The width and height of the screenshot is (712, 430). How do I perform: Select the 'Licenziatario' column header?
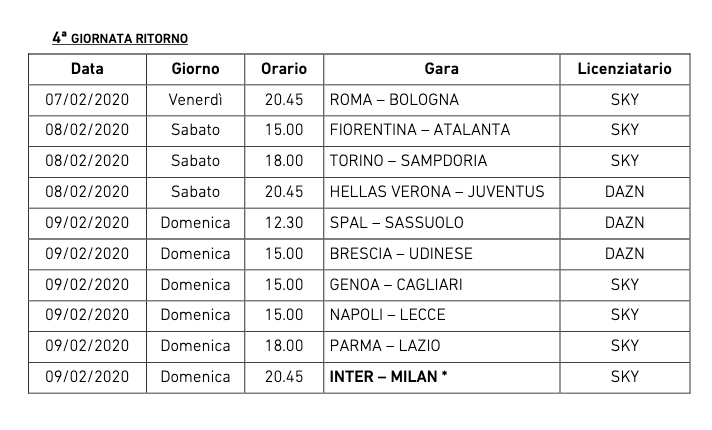[624, 69]
